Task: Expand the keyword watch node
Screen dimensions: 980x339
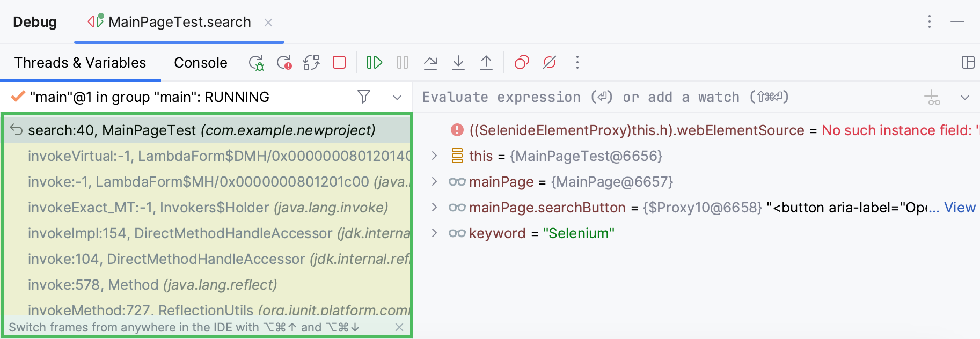Action: coord(435,233)
